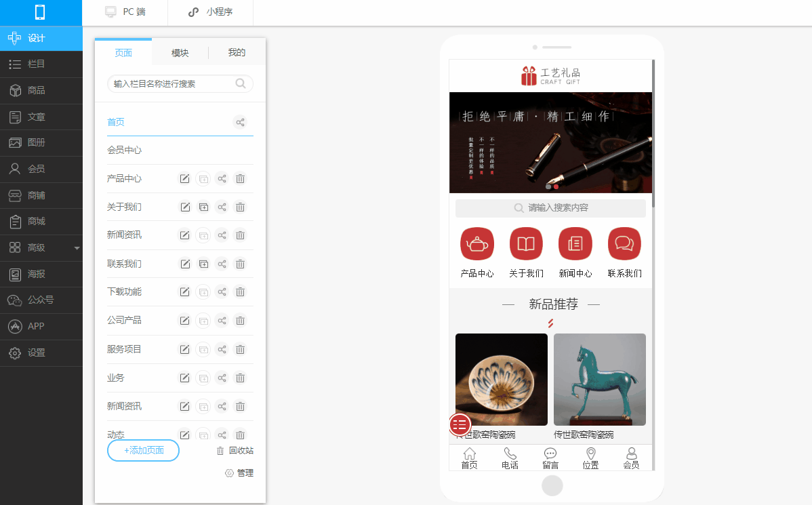
Task: Delete the 关于我们 page
Action: 241,207
